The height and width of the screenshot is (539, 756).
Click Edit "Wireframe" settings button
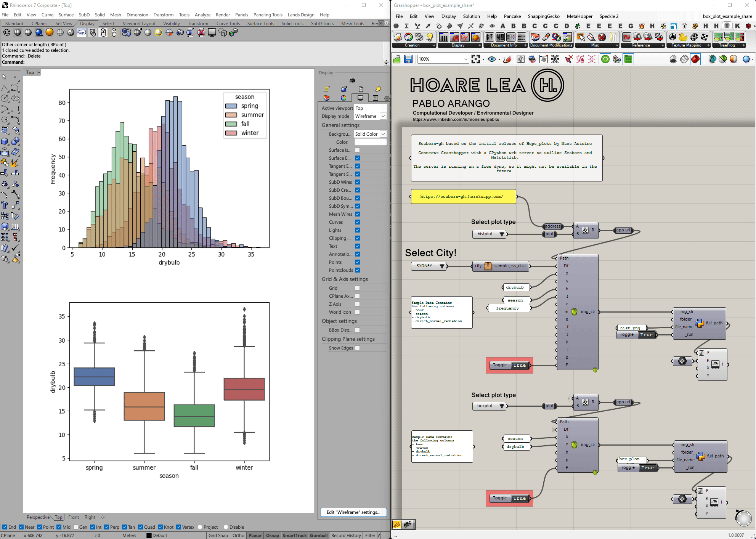[353, 512]
